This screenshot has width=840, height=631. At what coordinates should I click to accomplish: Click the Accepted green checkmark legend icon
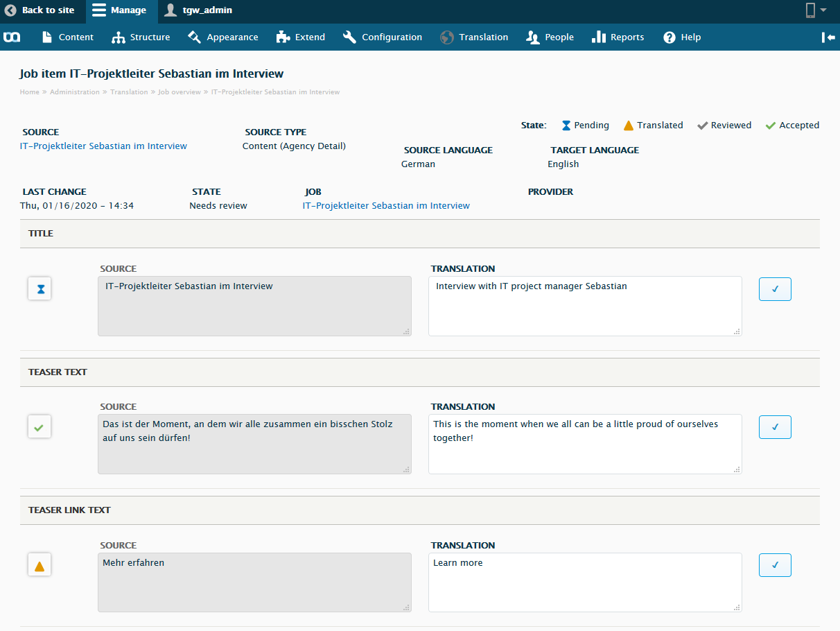pos(770,126)
